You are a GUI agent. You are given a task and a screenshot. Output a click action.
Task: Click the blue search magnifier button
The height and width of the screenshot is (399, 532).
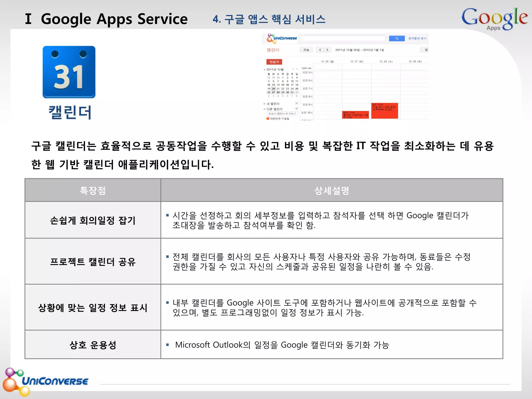point(397,38)
